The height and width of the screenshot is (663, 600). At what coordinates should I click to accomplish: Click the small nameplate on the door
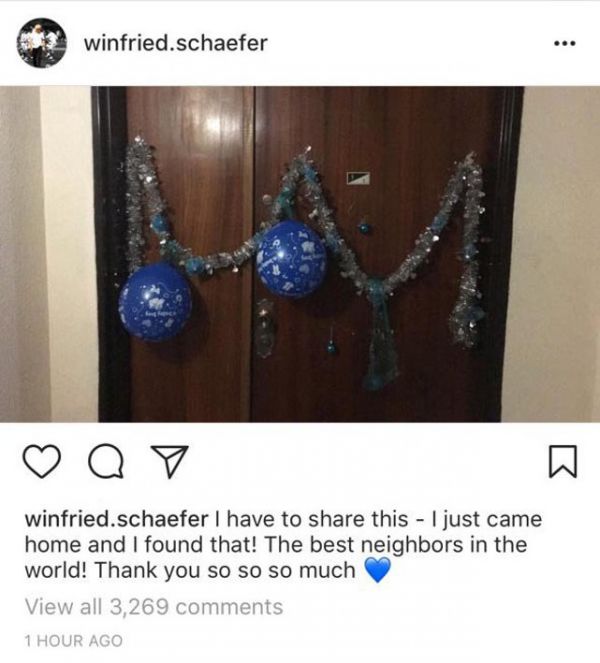coord(358,178)
